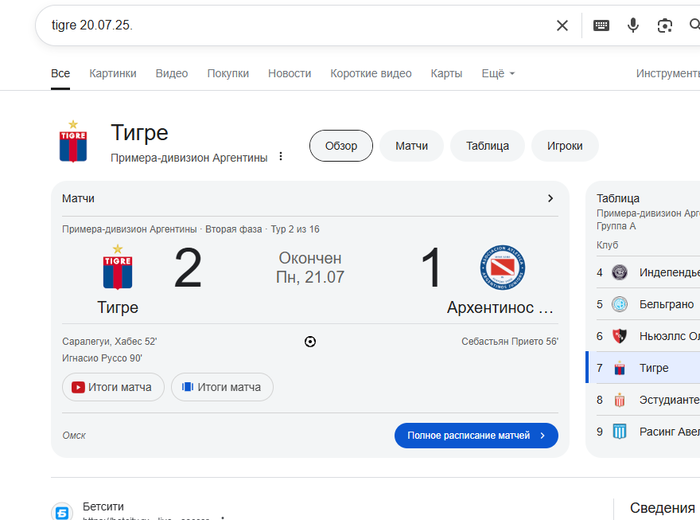Click the Tigre crest in the match card
700x520 pixels.
(x=117, y=267)
